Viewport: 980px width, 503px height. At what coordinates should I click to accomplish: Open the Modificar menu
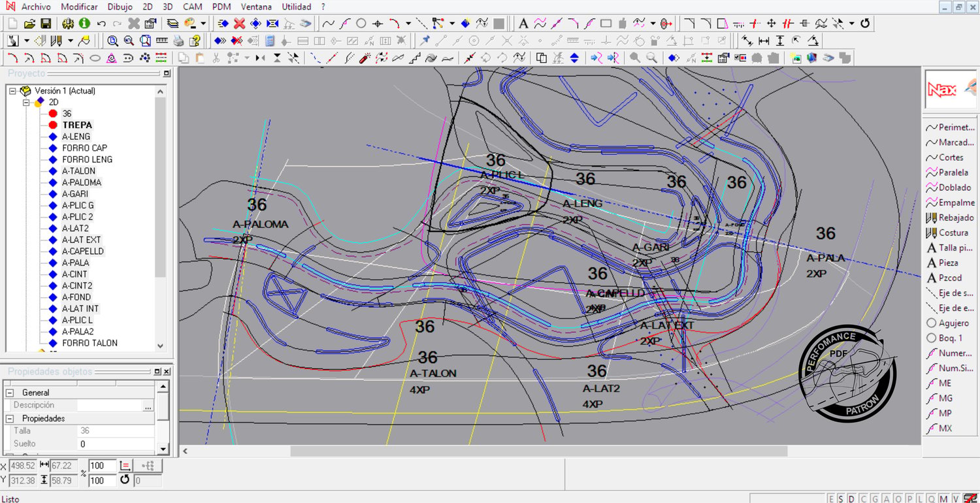click(x=79, y=7)
